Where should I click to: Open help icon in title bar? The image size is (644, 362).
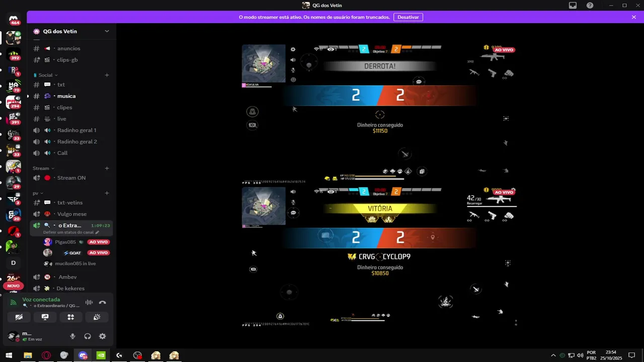tap(590, 6)
